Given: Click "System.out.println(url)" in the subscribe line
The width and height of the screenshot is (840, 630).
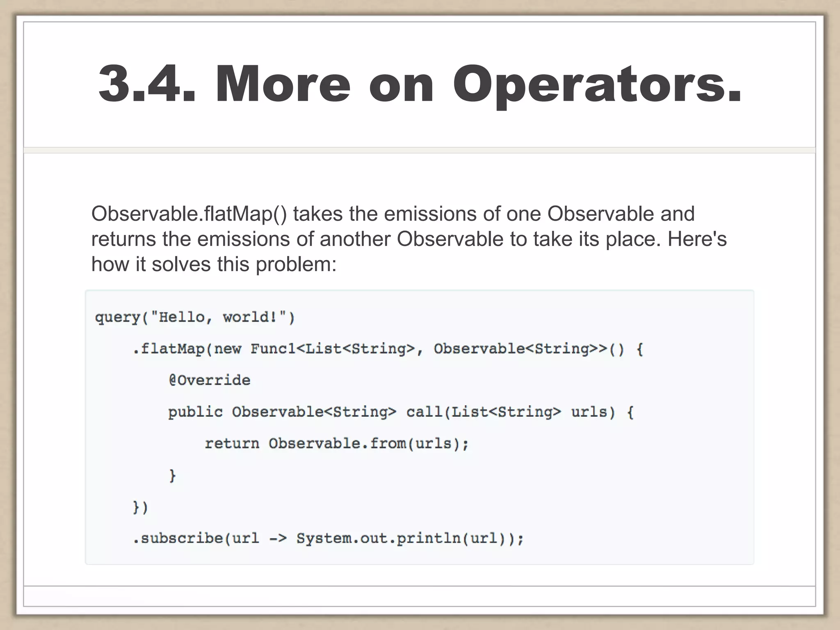Looking at the screenshot, I should point(400,539).
